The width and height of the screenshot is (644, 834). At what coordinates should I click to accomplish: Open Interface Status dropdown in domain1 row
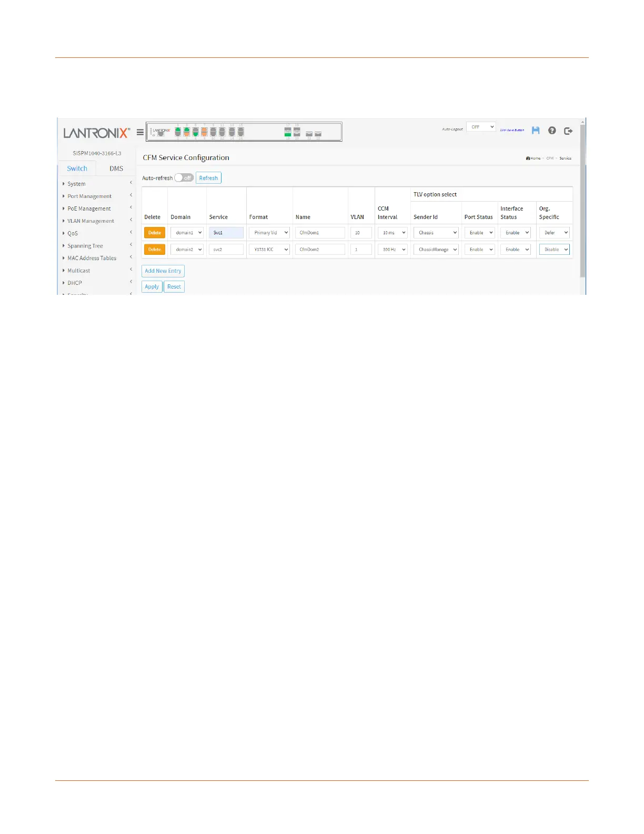pyautogui.click(x=516, y=233)
